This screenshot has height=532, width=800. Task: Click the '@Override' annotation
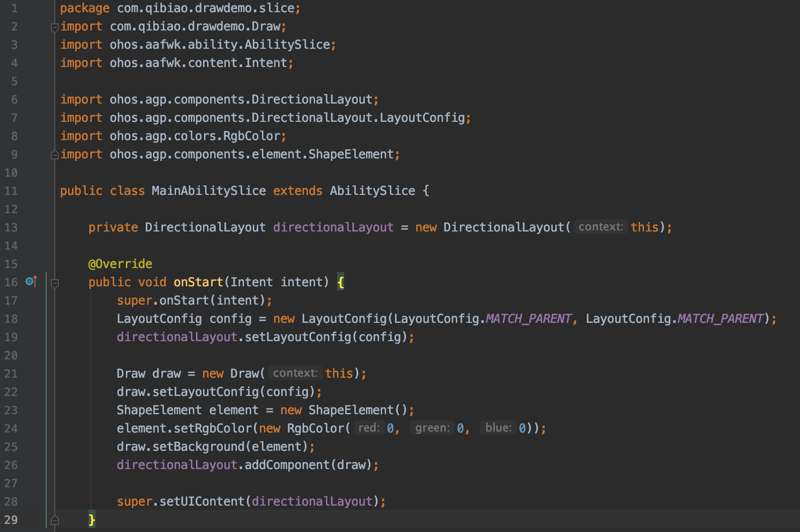(120, 264)
